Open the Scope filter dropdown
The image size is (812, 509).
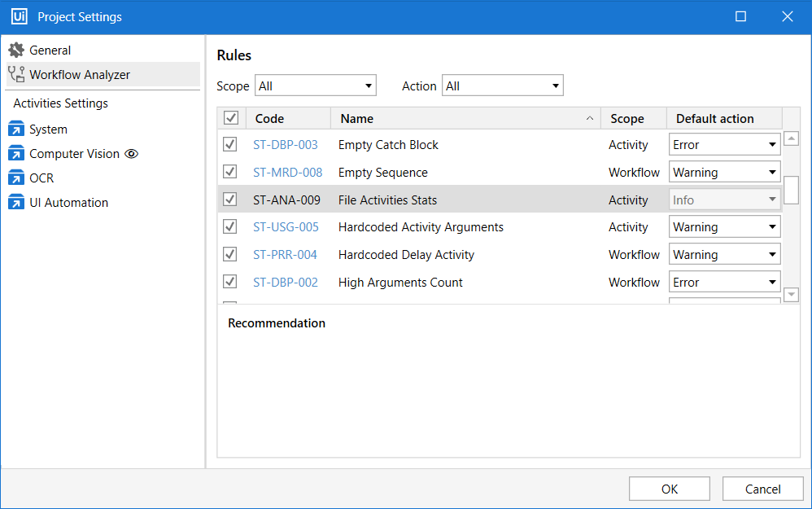[316, 86]
